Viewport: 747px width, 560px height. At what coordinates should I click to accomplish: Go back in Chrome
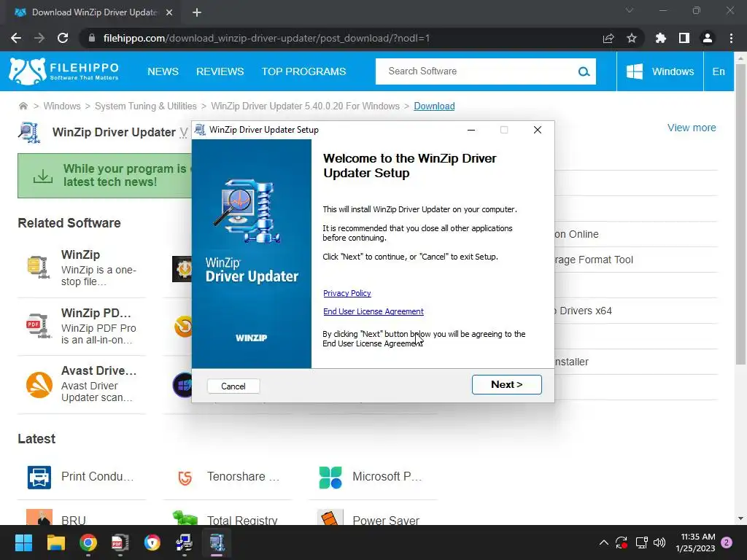point(16,38)
